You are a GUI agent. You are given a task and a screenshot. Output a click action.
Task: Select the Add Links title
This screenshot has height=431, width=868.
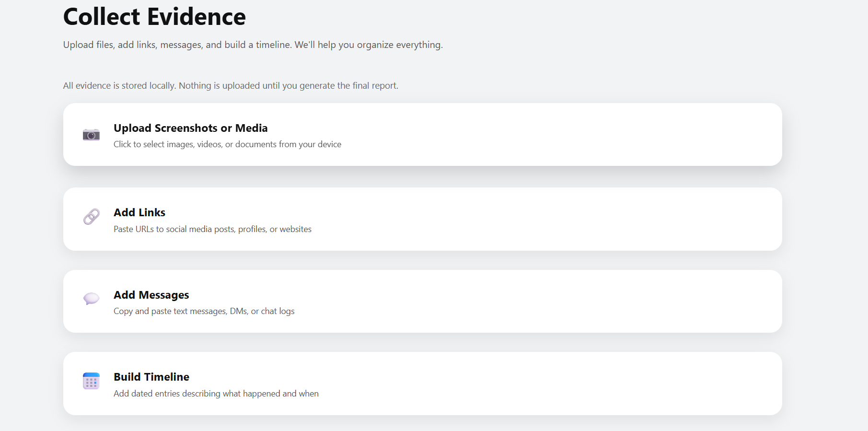pos(139,212)
